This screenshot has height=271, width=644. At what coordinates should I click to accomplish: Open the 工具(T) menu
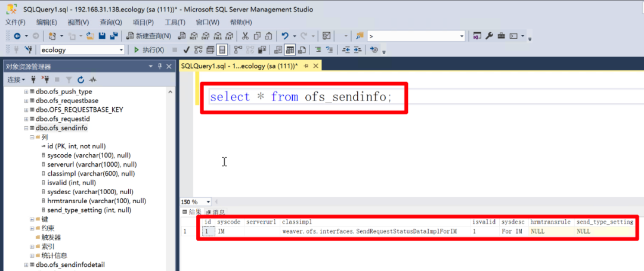(x=175, y=22)
